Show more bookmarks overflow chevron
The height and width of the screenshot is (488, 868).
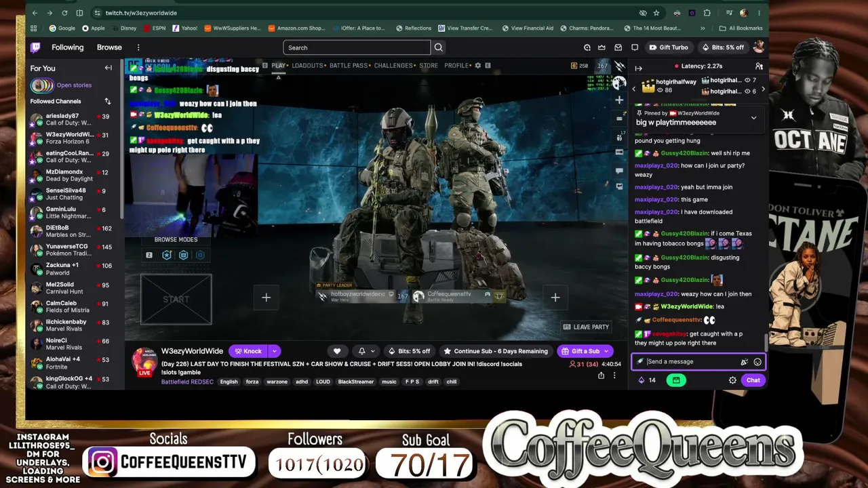pyautogui.click(x=703, y=28)
